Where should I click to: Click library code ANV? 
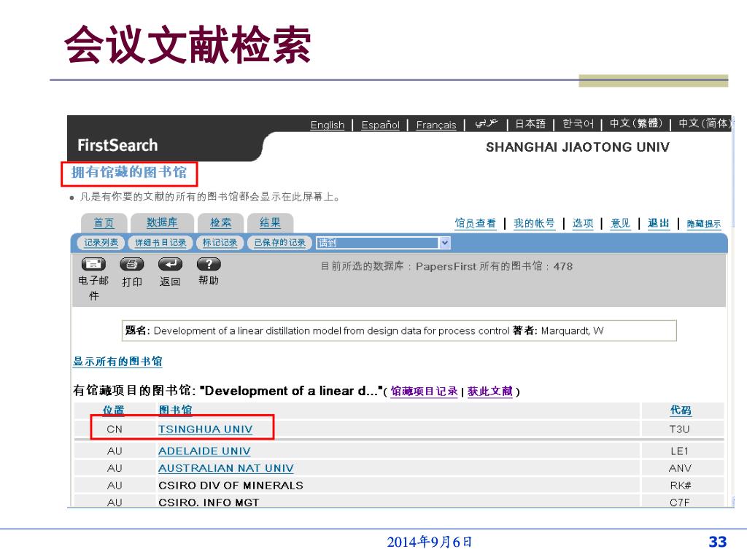(x=680, y=468)
